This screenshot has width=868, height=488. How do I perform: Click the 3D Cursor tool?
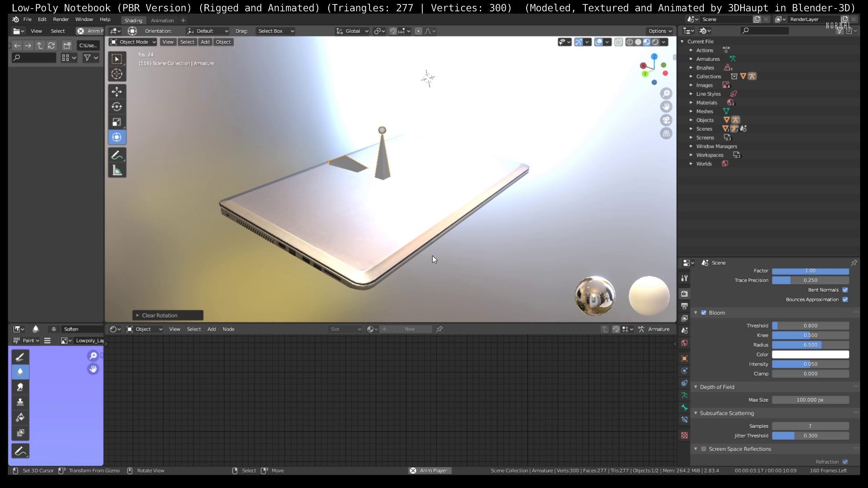click(117, 74)
